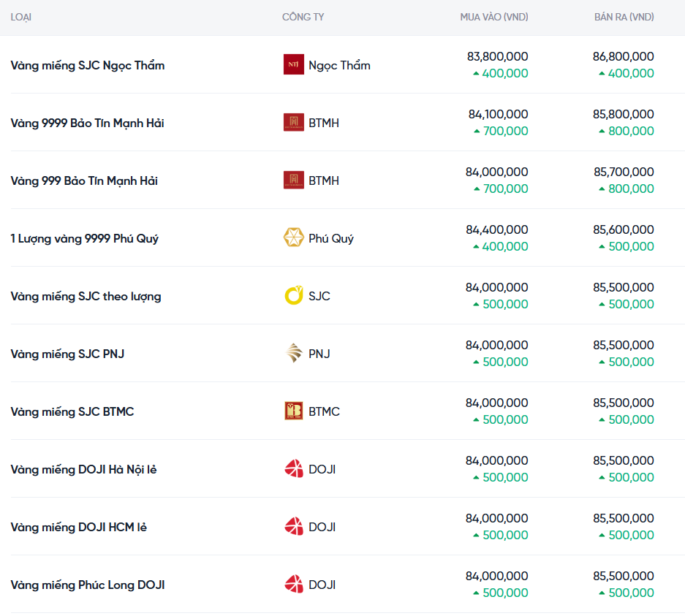Click DOJI logo in HCM lẻ row
Image resolution: width=685 pixels, height=616 pixels.
click(x=293, y=527)
